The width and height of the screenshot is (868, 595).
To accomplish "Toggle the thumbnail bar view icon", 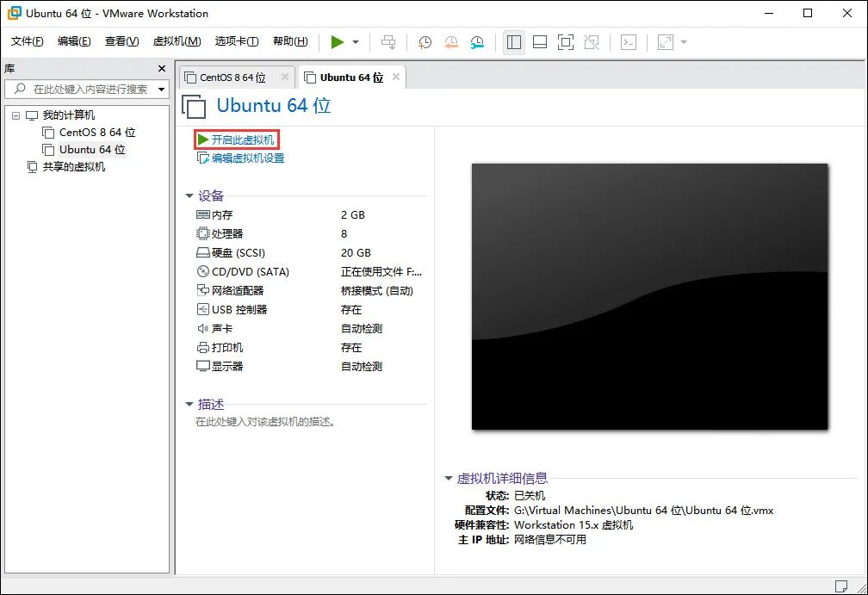I will click(x=540, y=42).
